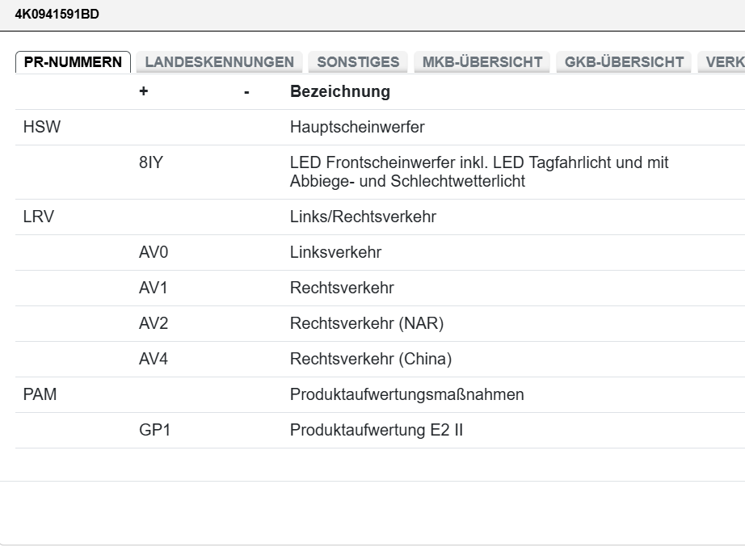Viewport: 745px width, 560px height.
Task: Open the SONSTIGES tab
Action: click(358, 62)
